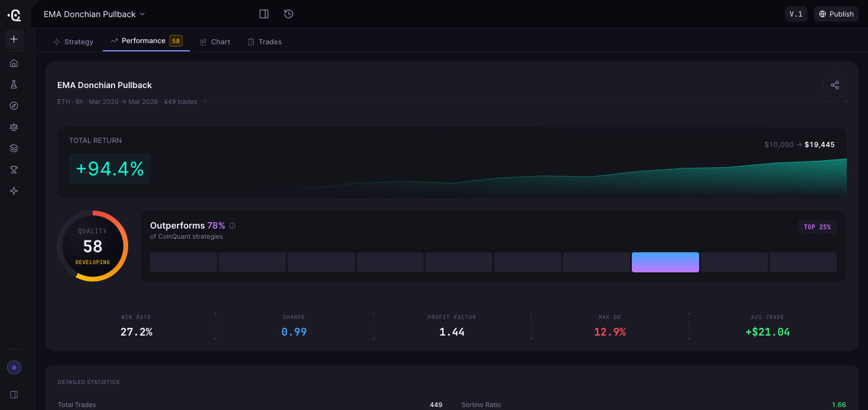Click the Avg Trade +$21.04 value
Screen dimensions: 868x410
coord(768,332)
